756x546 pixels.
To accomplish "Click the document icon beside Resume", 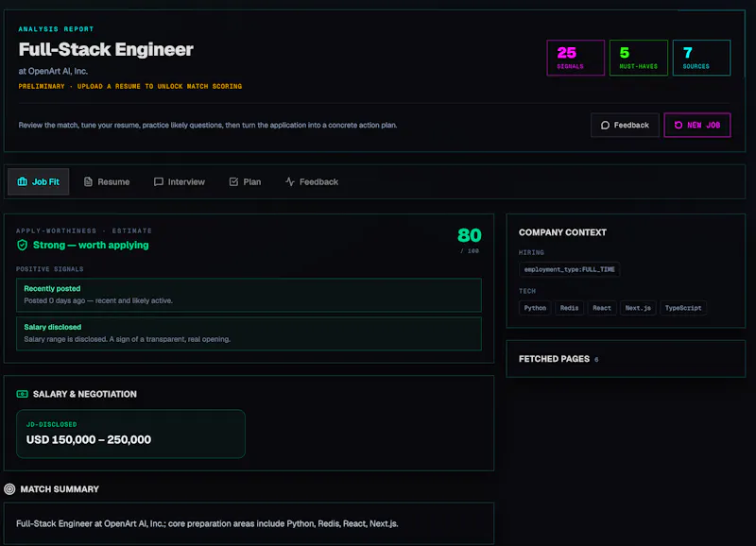I will pos(88,181).
